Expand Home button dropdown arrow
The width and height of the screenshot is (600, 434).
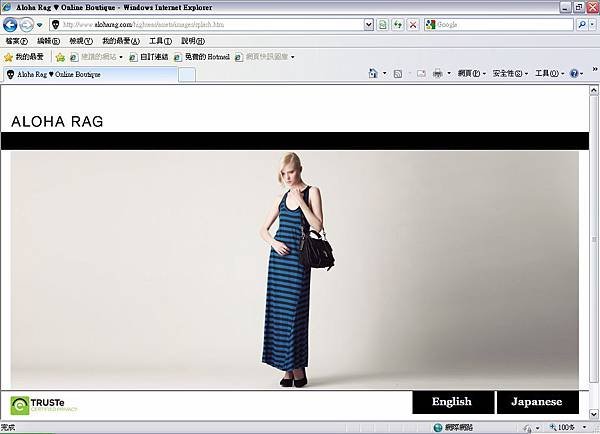pos(385,73)
